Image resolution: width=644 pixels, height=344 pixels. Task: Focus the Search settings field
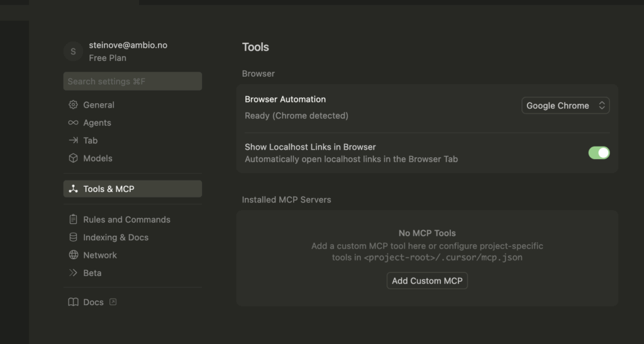132,81
